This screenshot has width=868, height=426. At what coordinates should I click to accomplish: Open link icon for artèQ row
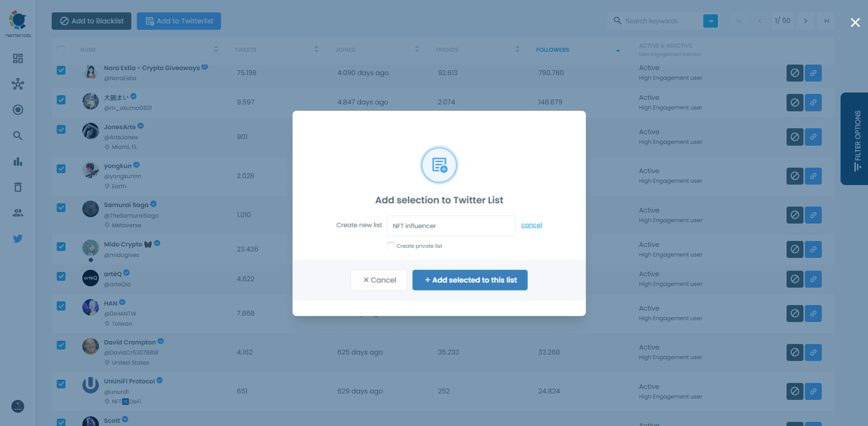click(813, 279)
